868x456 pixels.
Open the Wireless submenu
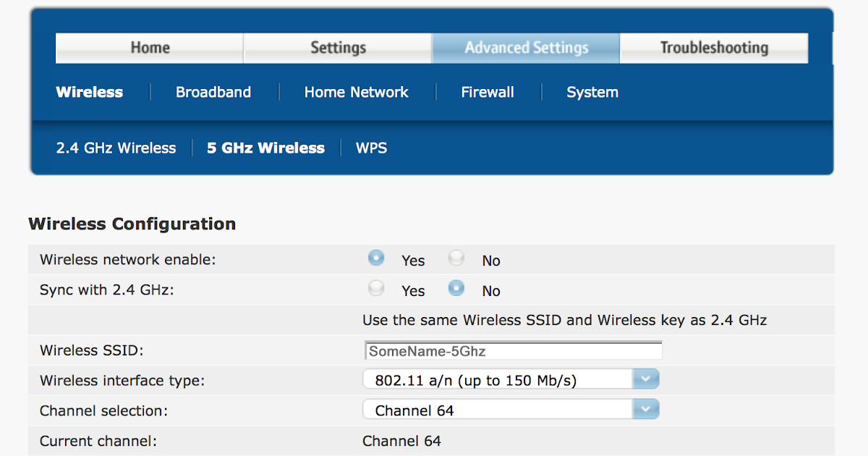[90, 92]
